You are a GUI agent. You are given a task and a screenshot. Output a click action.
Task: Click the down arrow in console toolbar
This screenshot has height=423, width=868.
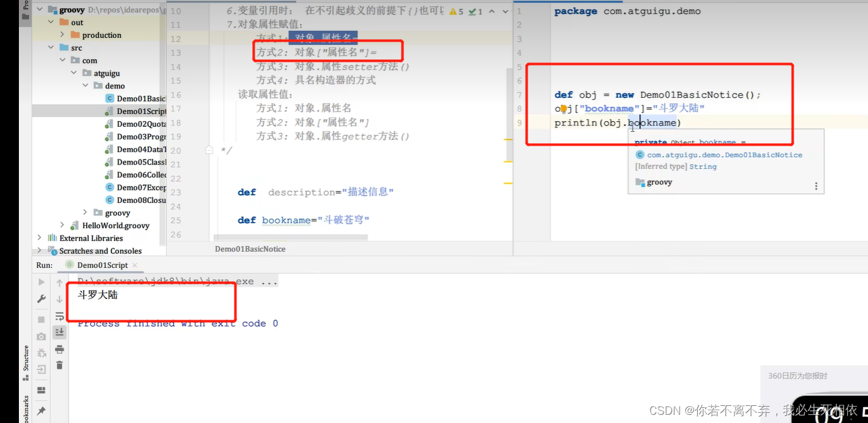[x=60, y=299]
